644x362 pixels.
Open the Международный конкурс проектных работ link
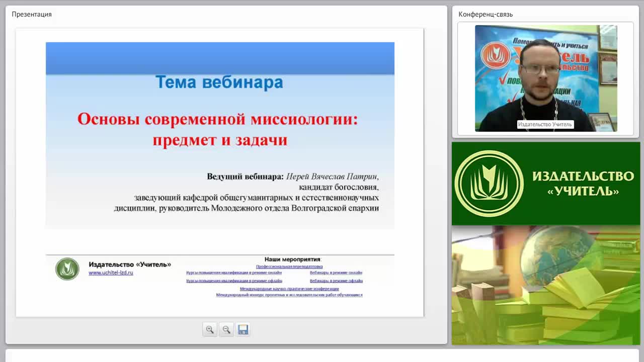coord(289,295)
